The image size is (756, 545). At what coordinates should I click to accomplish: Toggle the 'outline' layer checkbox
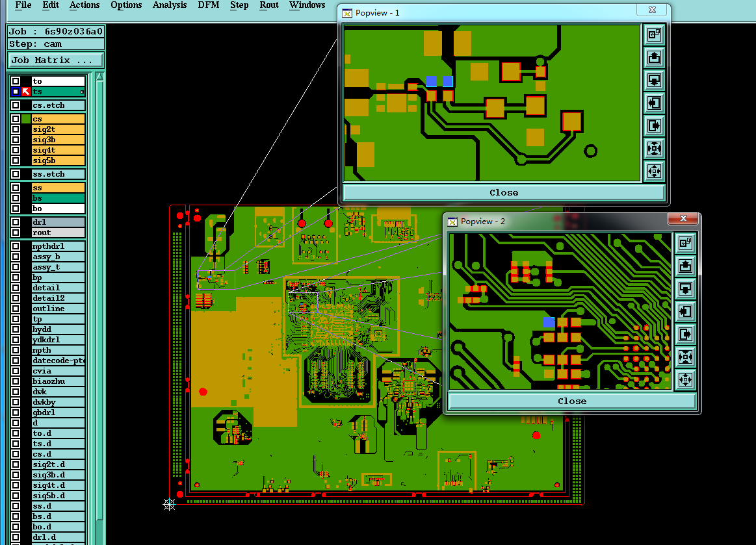point(16,309)
